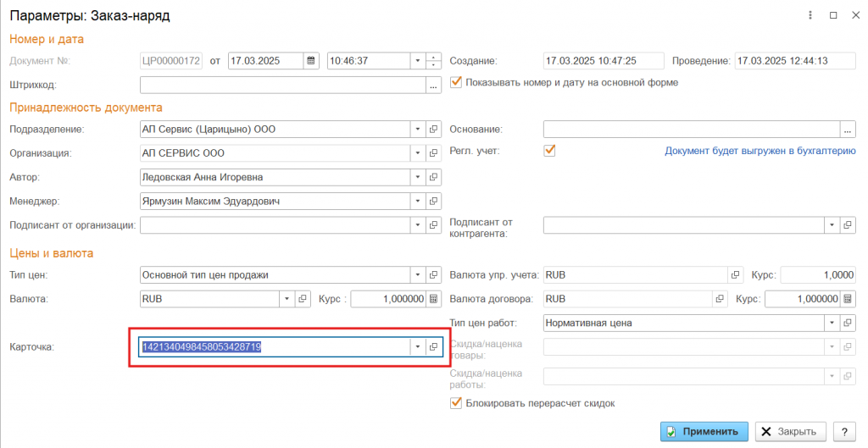
Task: Open the calendar picker for document date
Action: (311, 61)
